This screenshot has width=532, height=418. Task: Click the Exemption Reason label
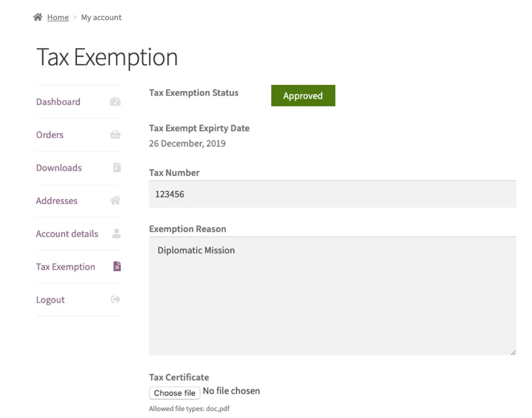pos(187,229)
